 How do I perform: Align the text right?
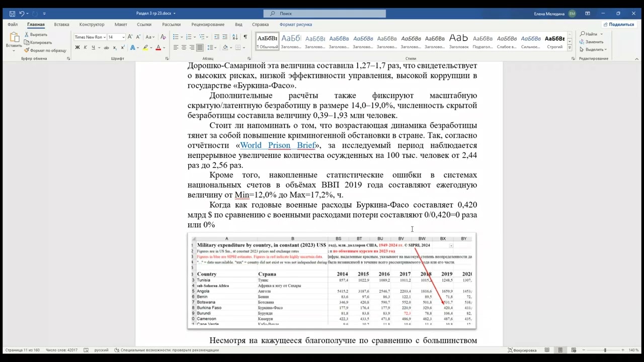[192, 48]
